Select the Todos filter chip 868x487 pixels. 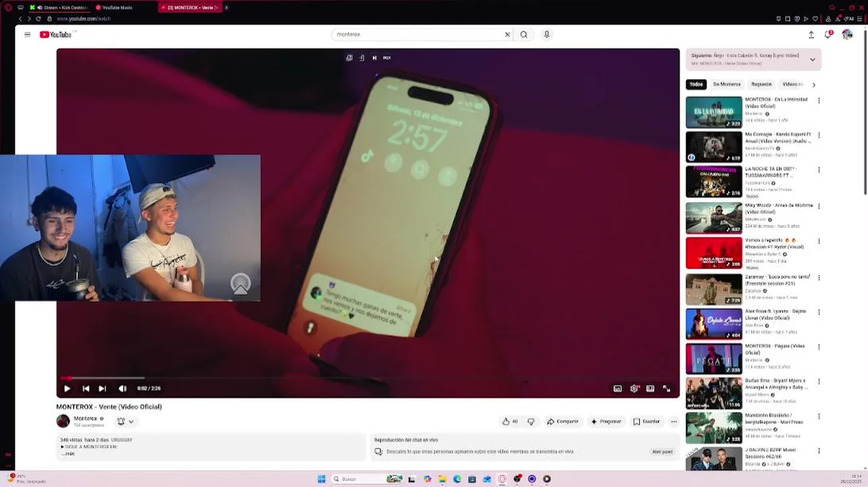coord(696,85)
